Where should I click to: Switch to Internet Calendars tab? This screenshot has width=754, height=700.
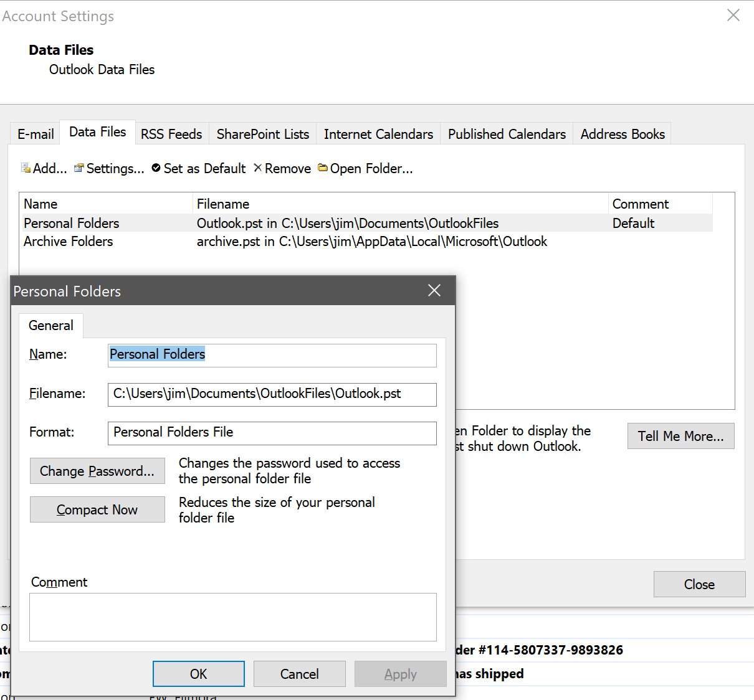click(378, 134)
